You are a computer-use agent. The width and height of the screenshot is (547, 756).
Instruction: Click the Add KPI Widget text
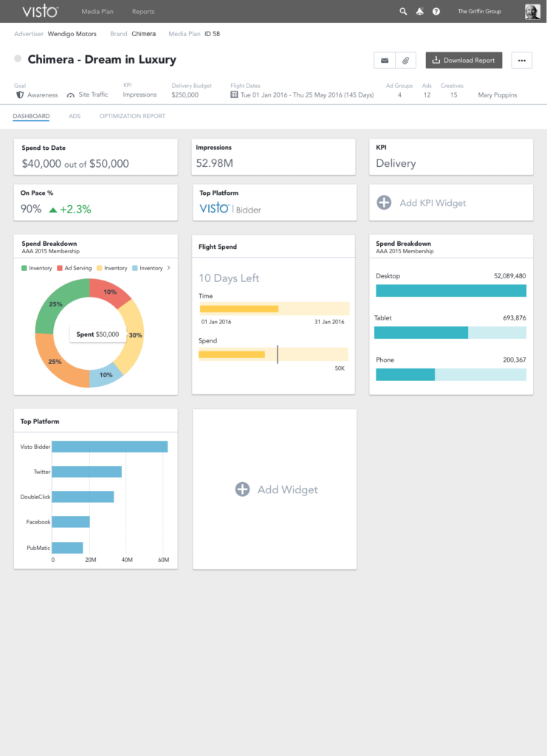[x=433, y=203]
